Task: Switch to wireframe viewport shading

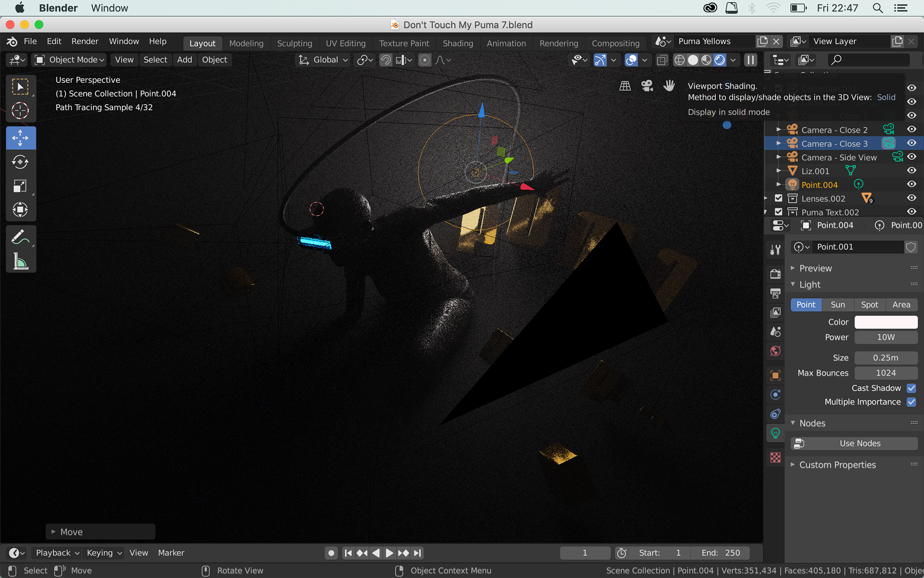Action: pos(679,60)
